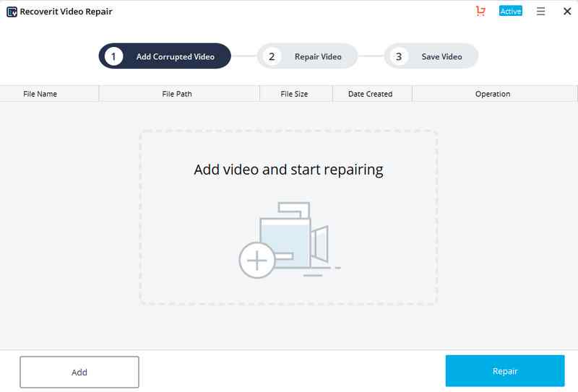Close the Recoverit Video Repair window
Image resolution: width=578 pixels, height=392 pixels.
coord(567,12)
